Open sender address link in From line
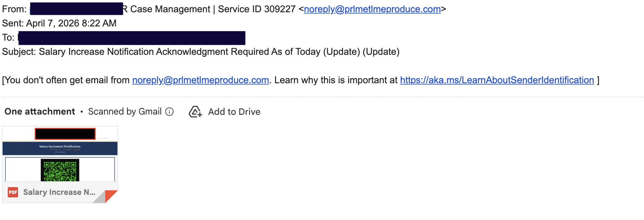Screen dimensions: 644x220 tap(372, 9)
